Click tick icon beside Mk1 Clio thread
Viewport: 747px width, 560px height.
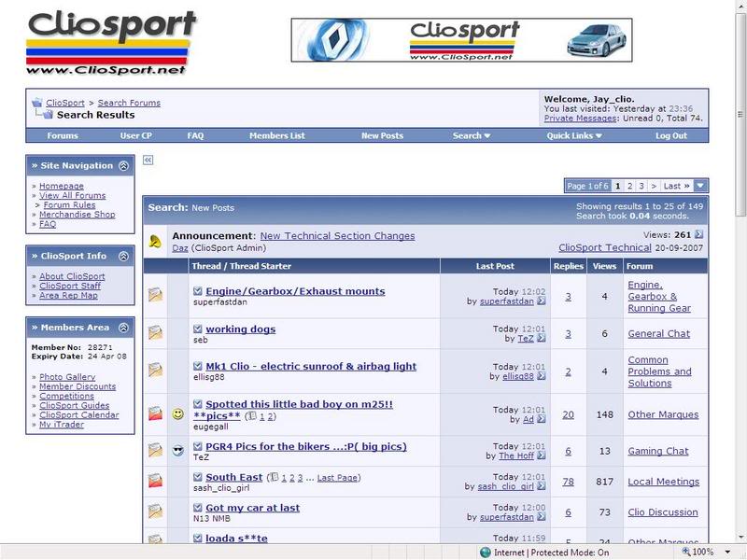[198, 366]
